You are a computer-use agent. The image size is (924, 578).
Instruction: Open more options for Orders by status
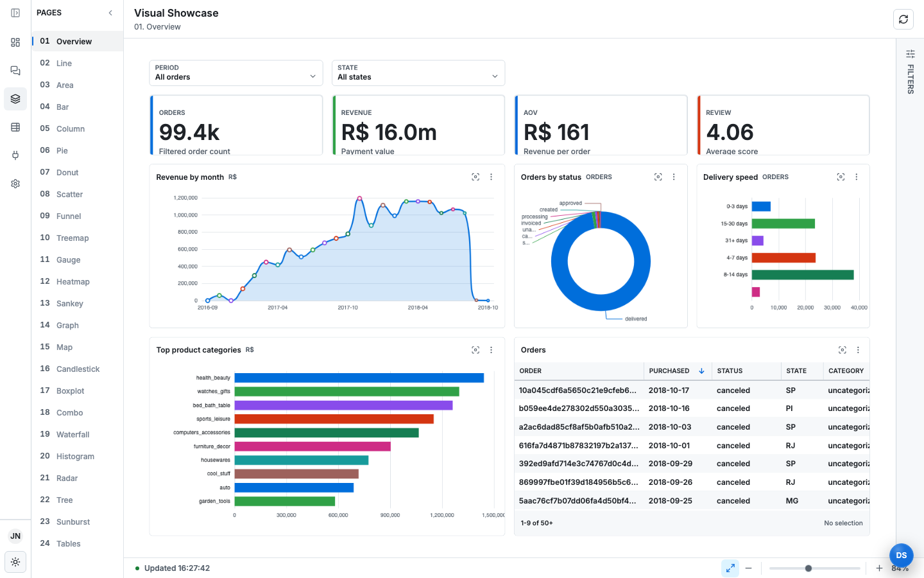tap(674, 177)
